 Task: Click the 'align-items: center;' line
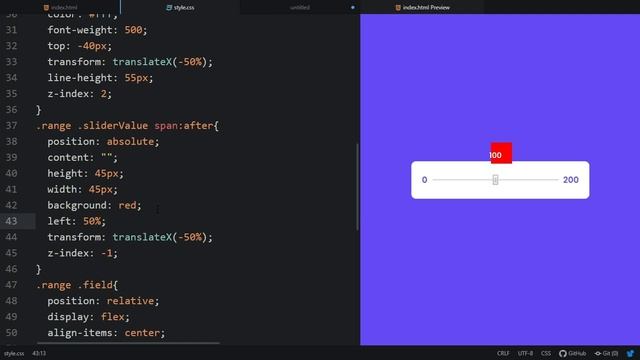pos(106,332)
